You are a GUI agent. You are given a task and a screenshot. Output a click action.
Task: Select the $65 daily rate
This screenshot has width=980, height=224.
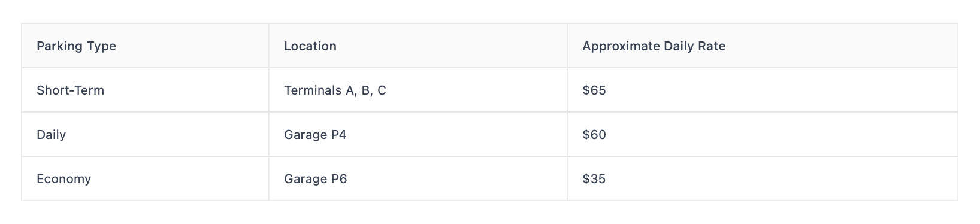tap(594, 90)
